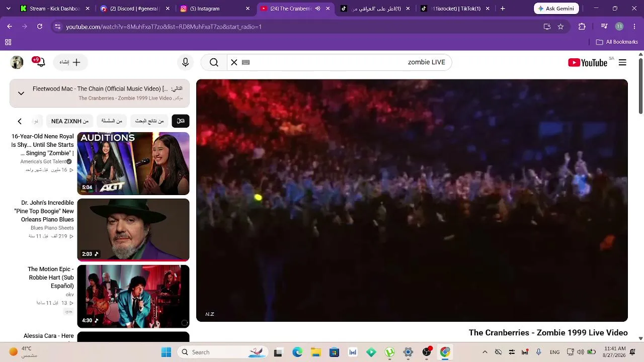Image resolution: width=644 pixels, height=362 pixels.
Task: View site information icon in address bar
Action: (57, 27)
